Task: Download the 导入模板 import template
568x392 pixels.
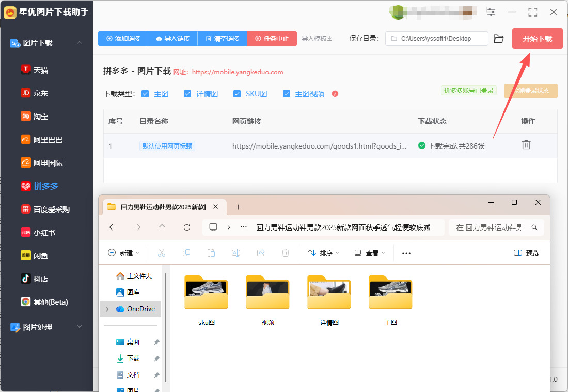Action: pos(317,38)
